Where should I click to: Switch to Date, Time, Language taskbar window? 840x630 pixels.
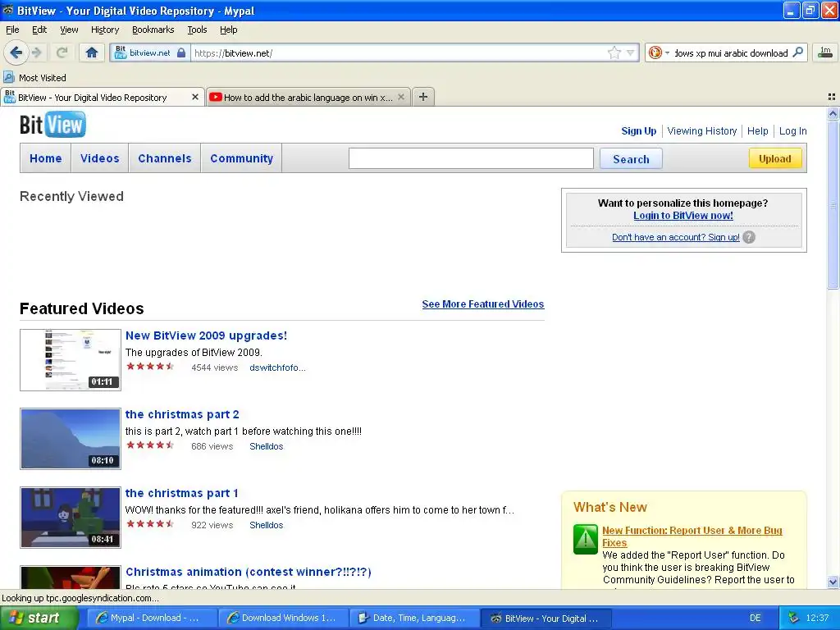pos(415,619)
